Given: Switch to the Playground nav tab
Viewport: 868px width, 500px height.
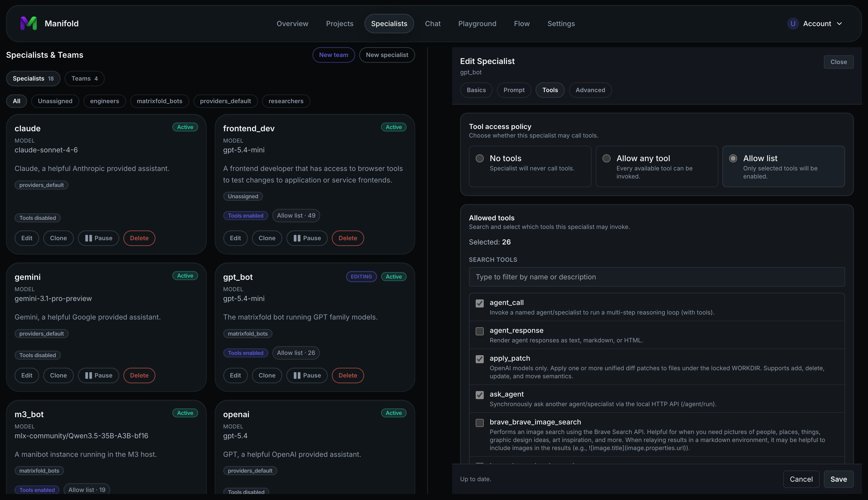Looking at the screenshot, I should (477, 24).
